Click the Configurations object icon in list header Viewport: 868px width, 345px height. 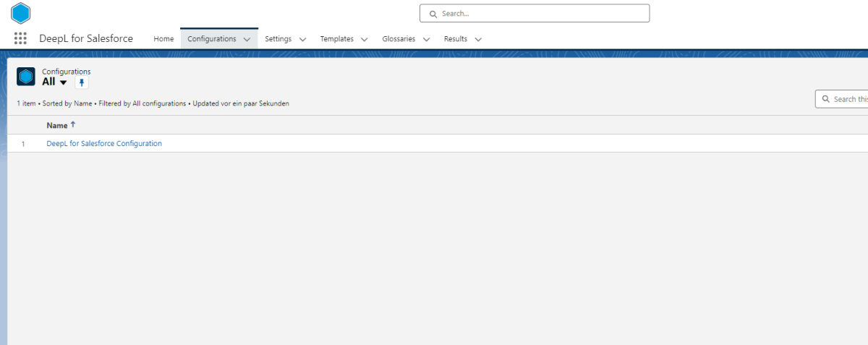26,77
